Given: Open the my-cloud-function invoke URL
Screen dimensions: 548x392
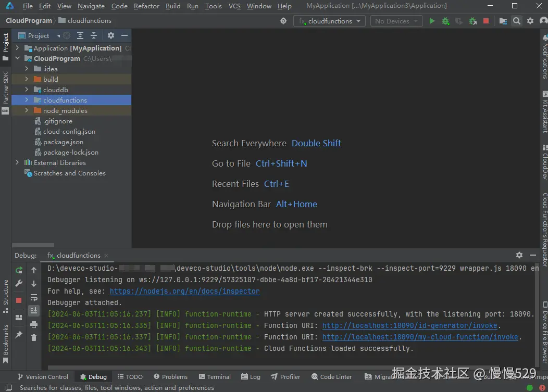Looking at the screenshot, I should pyautogui.click(x=420, y=337).
